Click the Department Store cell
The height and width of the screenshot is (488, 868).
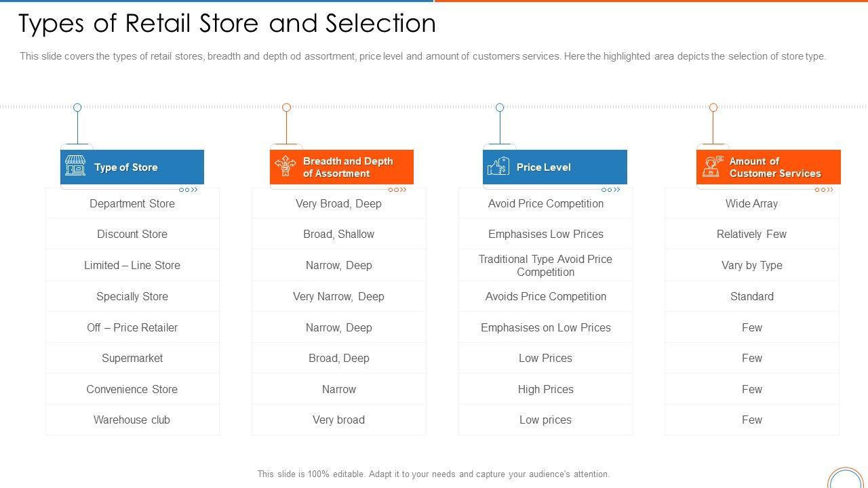[132, 203]
